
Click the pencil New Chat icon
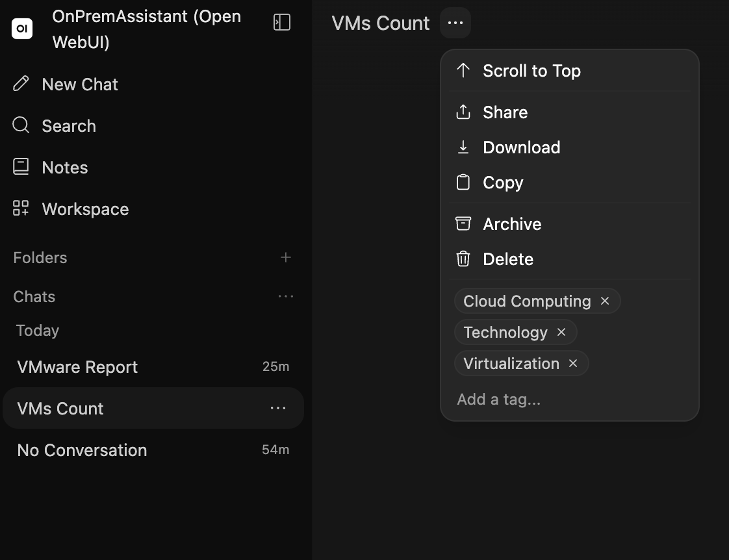21,84
